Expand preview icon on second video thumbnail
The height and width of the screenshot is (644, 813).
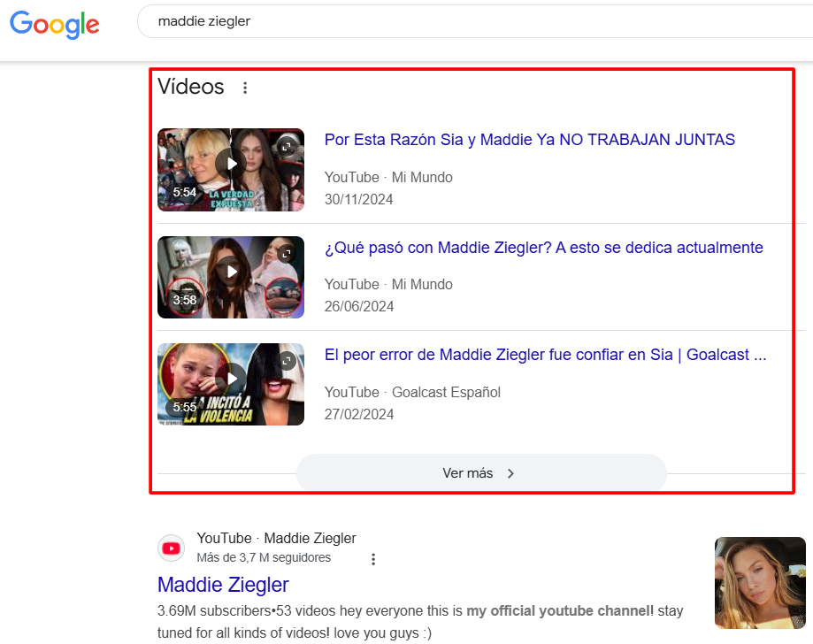[286, 255]
